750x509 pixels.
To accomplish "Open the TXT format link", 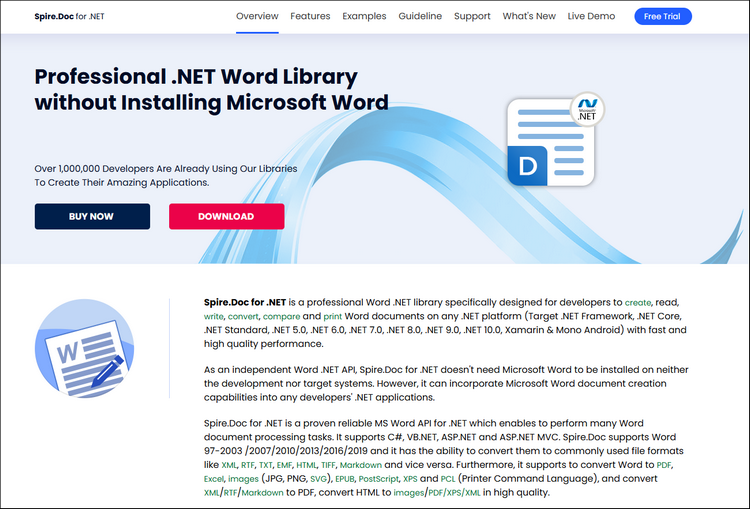I will [x=265, y=465].
